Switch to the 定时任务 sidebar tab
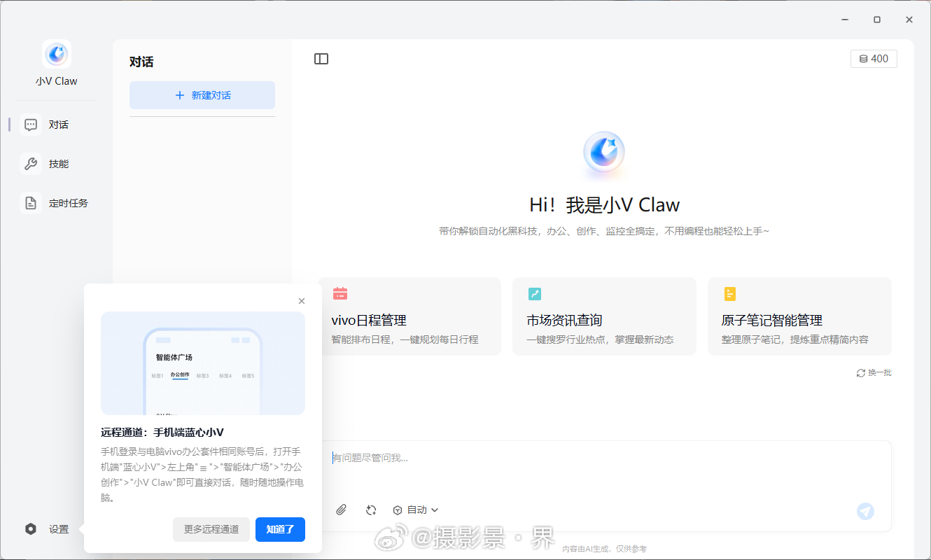Viewport: 931px width, 560px height. [53, 203]
